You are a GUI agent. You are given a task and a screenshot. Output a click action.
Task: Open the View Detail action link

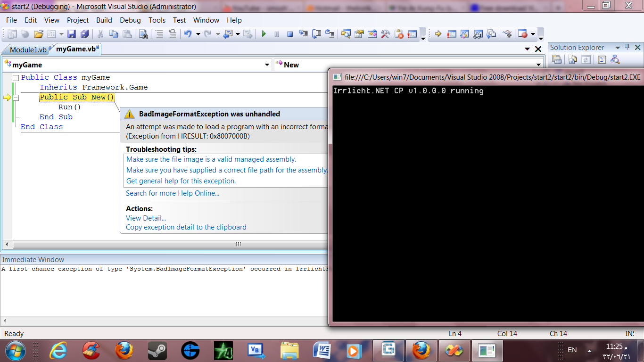coord(146,218)
